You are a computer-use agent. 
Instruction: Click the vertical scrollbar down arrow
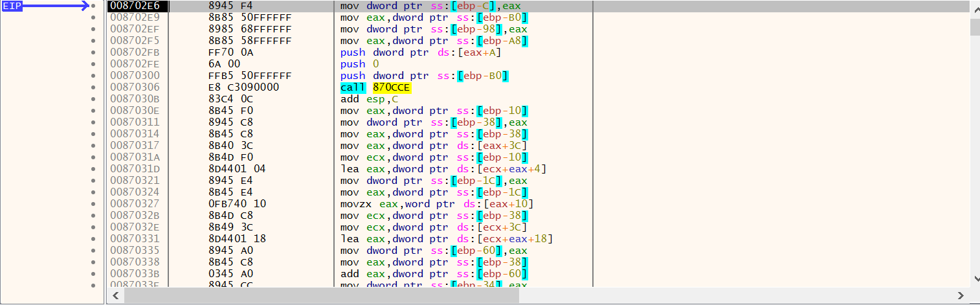coord(975,280)
